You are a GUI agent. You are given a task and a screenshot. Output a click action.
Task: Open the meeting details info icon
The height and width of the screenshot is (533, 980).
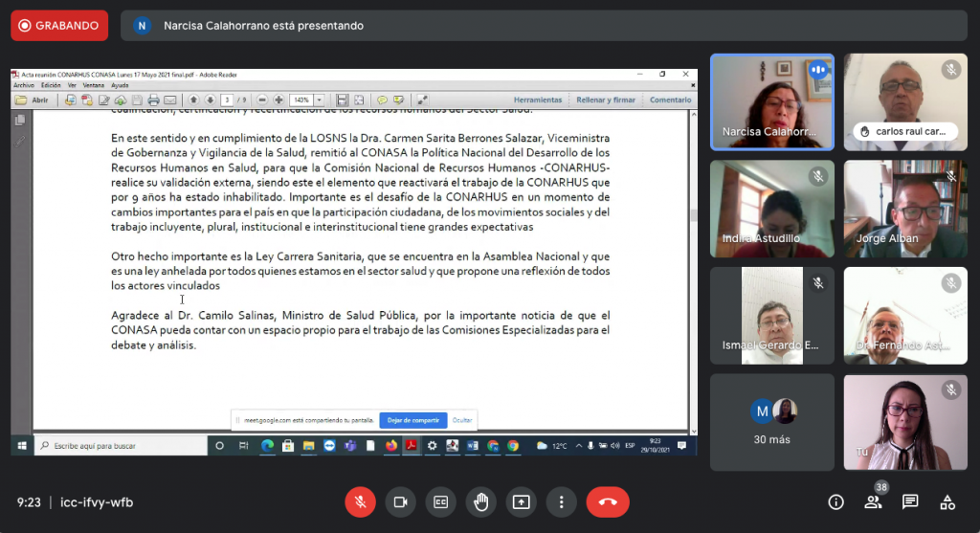point(835,501)
